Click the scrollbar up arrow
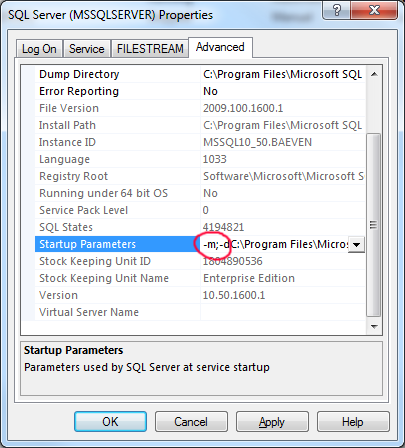 coord(374,74)
